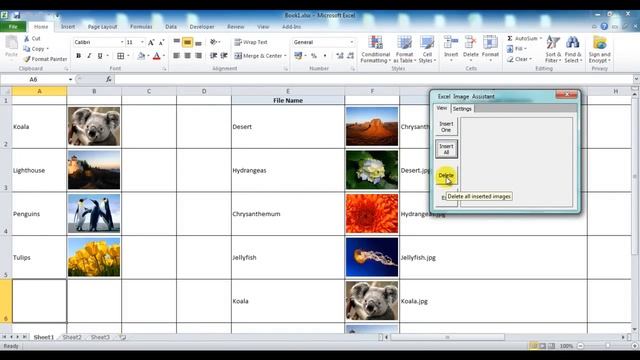Select the Jellyfish image thumbnail in column F
Screen dimensions: 640x360
(x=372, y=257)
